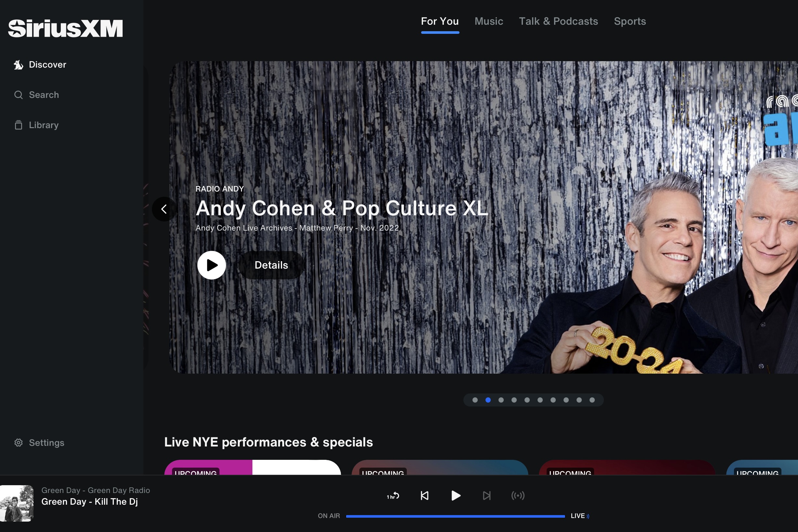Viewport: 798px width, 532px height.
Task: Select the first carousel dot
Action: (475, 400)
